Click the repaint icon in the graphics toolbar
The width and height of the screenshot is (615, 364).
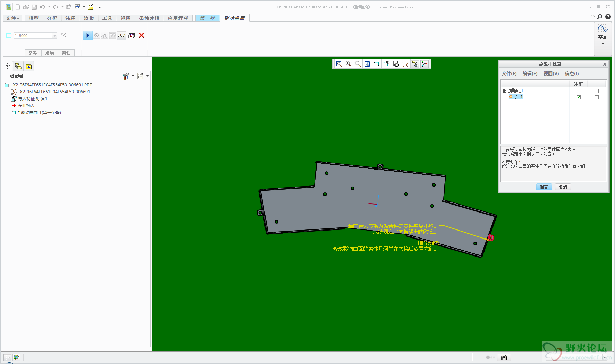(367, 64)
